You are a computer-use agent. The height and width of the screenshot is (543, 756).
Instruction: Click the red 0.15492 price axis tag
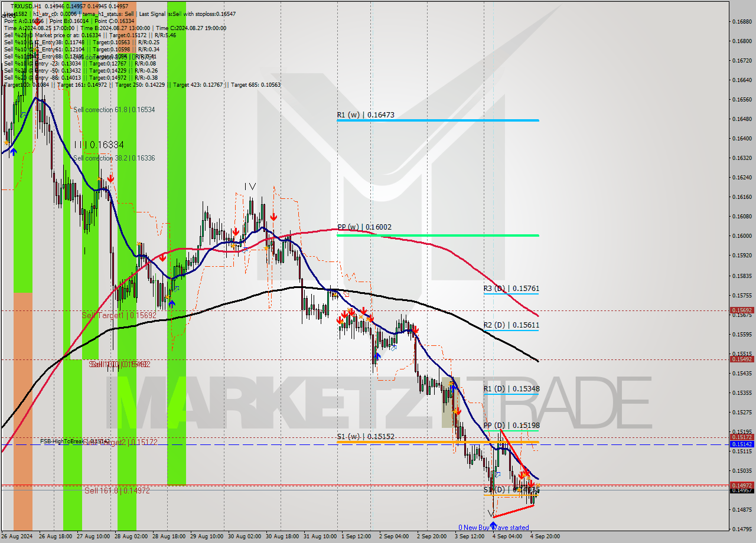[742, 359]
